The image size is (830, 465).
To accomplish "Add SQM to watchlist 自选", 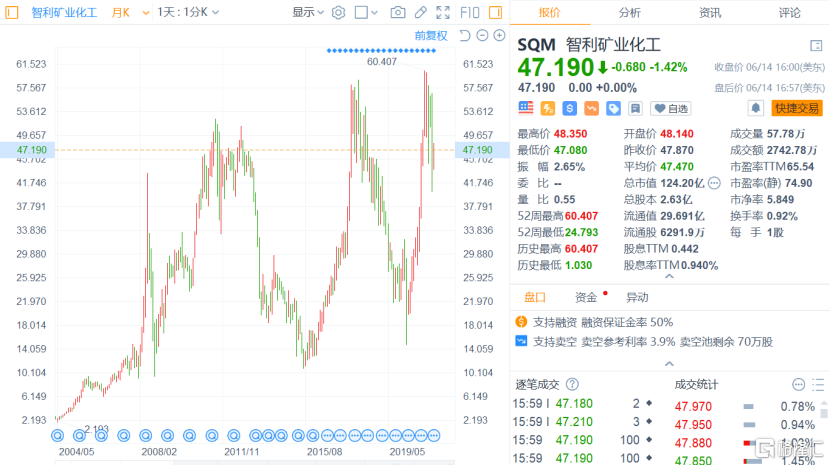I will coord(671,109).
